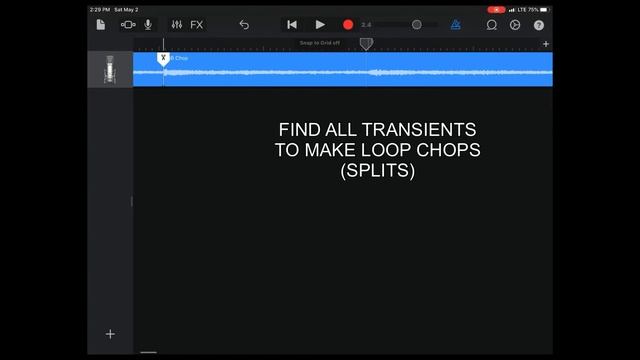
Task: Tap the time in status bar
Action: point(100,9)
